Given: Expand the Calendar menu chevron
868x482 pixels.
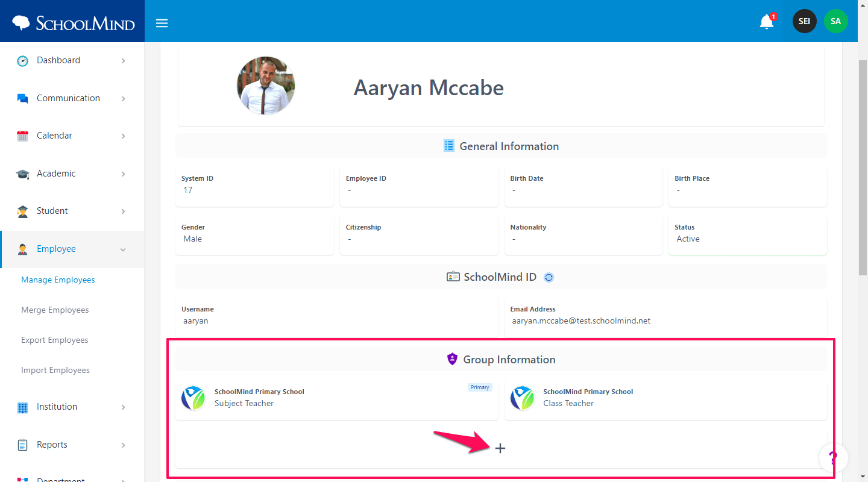Looking at the screenshot, I should coord(123,136).
